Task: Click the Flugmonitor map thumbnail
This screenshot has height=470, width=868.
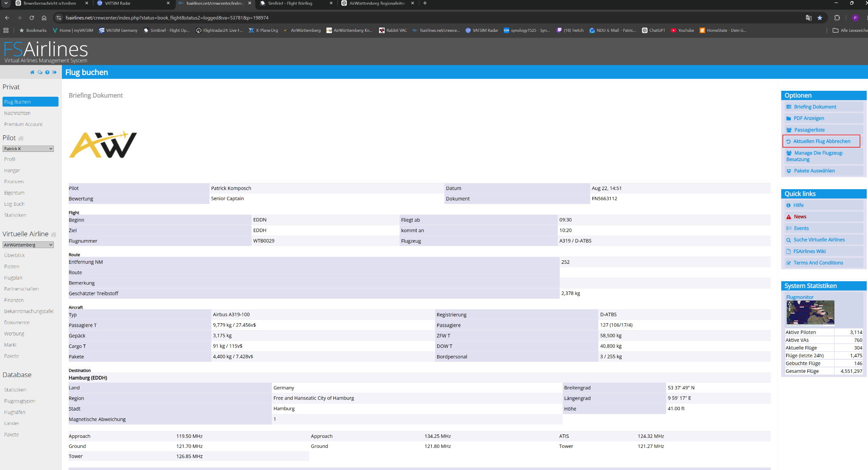Action: click(x=810, y=313)
